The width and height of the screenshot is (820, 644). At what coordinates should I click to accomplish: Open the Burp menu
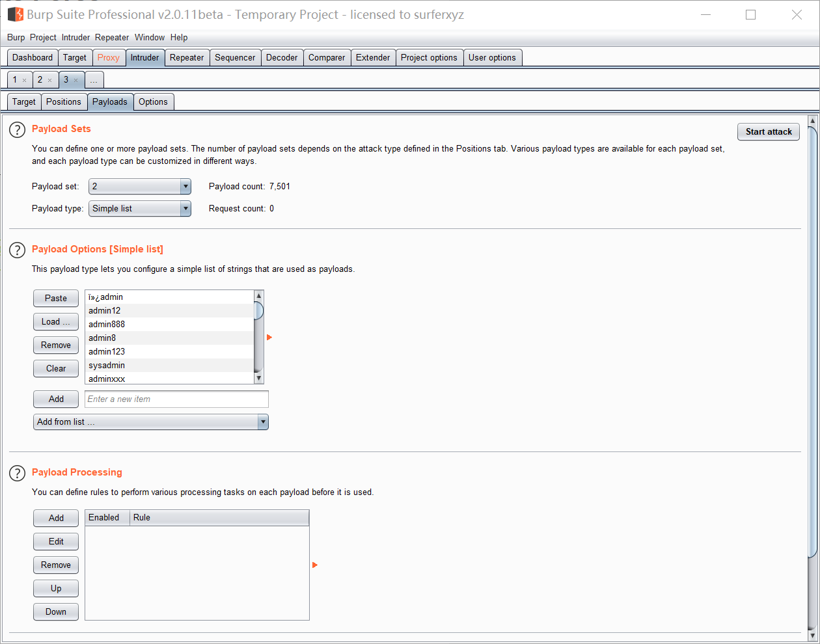click(16, 38)
